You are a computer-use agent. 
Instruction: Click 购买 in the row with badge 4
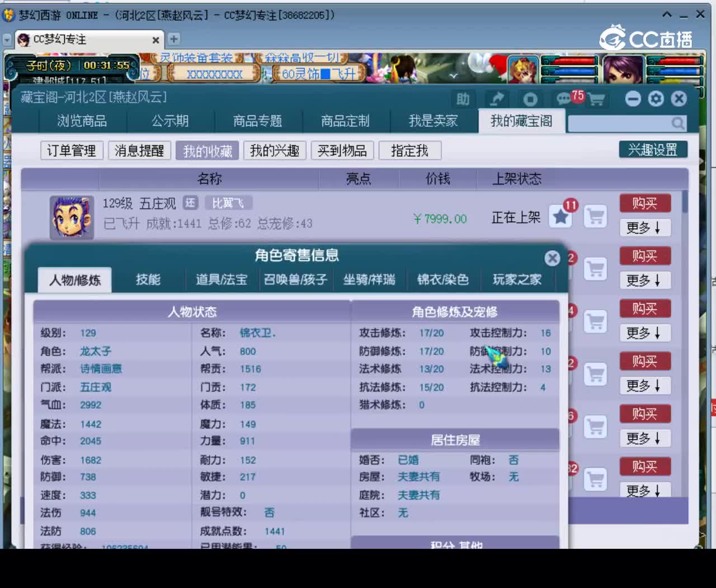point(645,309)
